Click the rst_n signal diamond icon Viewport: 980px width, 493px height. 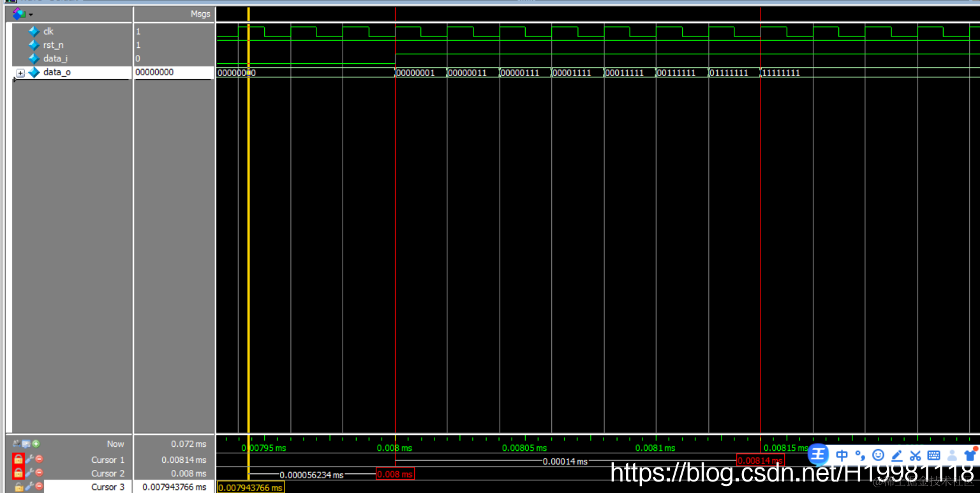coord(34,45)
